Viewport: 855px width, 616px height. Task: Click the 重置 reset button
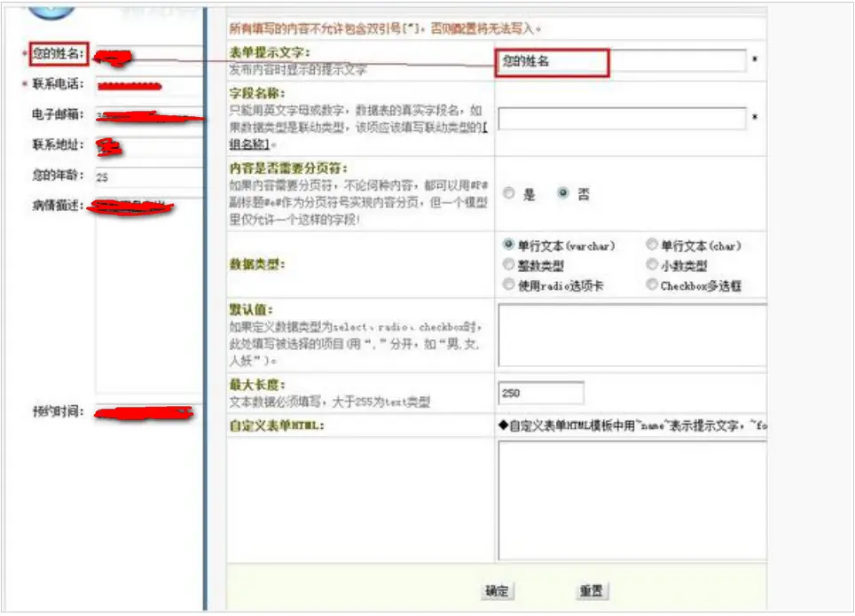(x=592, y=591)
